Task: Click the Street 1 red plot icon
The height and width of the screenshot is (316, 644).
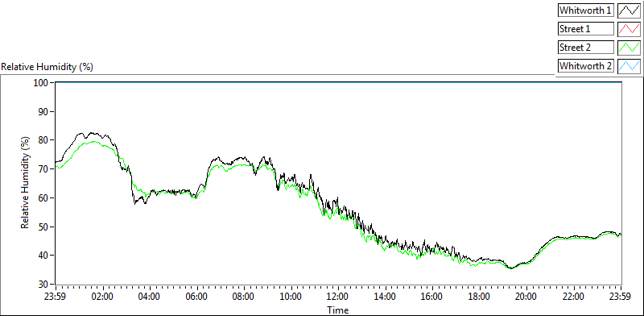Action: tap(629, 29)
